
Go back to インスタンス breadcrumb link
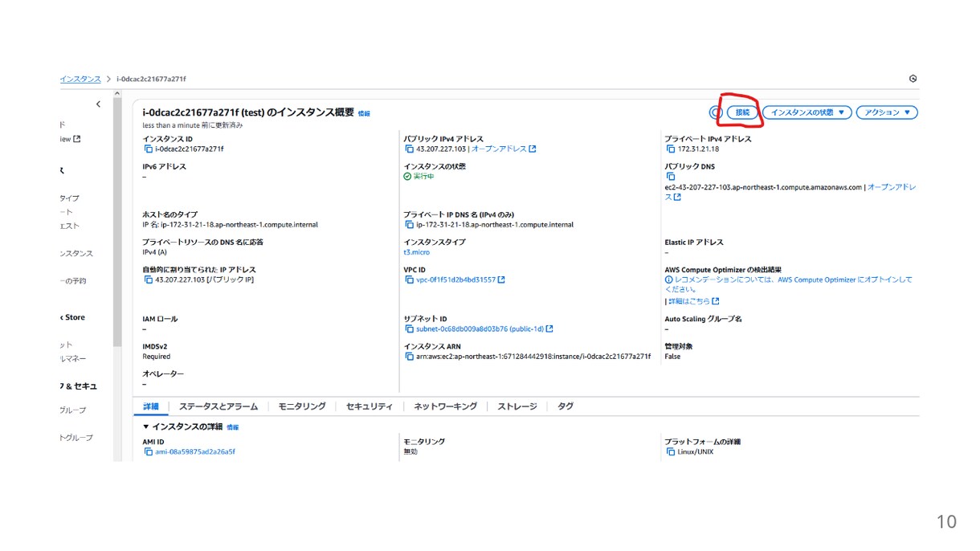[80, 80]
